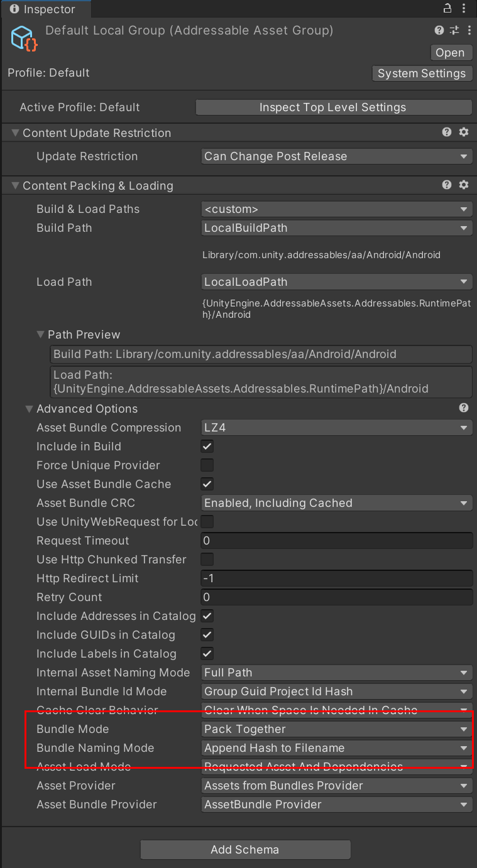Viewport: 477px width, 868px height.
Task: Open the Asset Load Mode dropdown
Action: tap(336, 767)
